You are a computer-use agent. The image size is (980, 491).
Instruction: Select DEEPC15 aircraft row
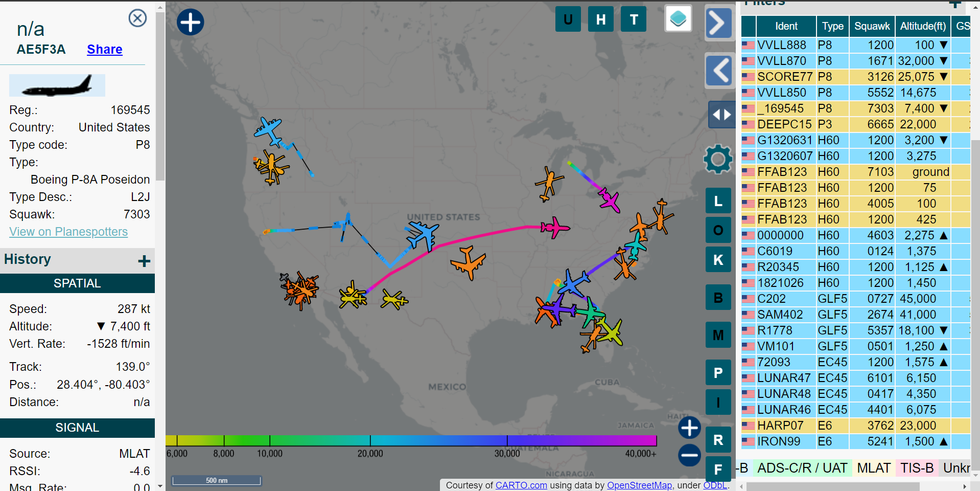856,124
